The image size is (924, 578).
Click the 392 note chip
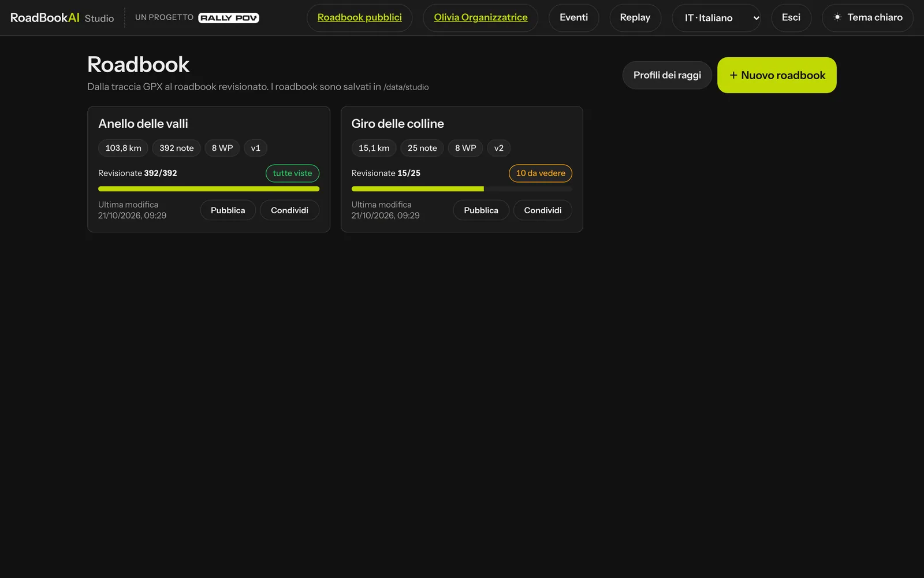tap(176, 148)
